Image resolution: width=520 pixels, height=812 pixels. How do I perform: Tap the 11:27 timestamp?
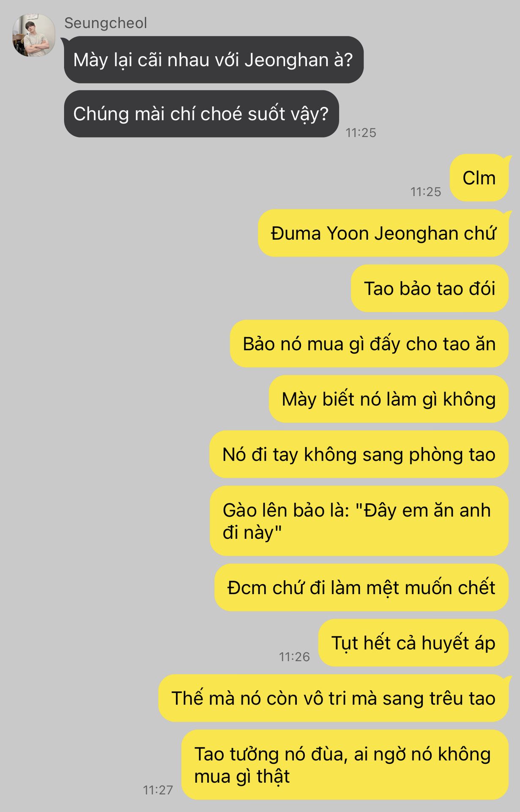click(158, 790)
